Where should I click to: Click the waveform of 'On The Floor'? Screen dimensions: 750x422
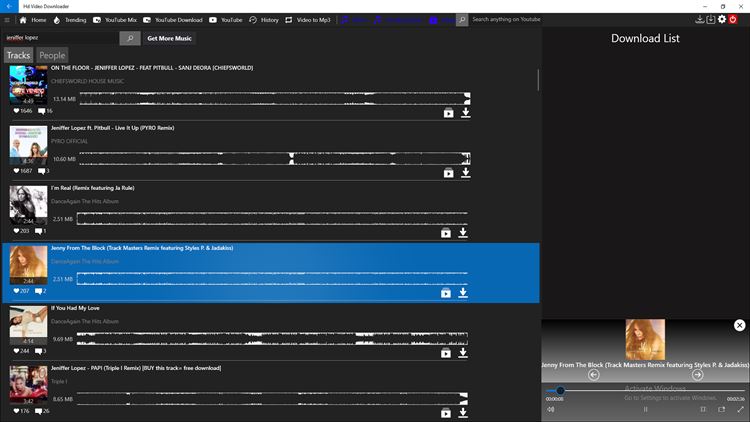(x=275, y=99)
